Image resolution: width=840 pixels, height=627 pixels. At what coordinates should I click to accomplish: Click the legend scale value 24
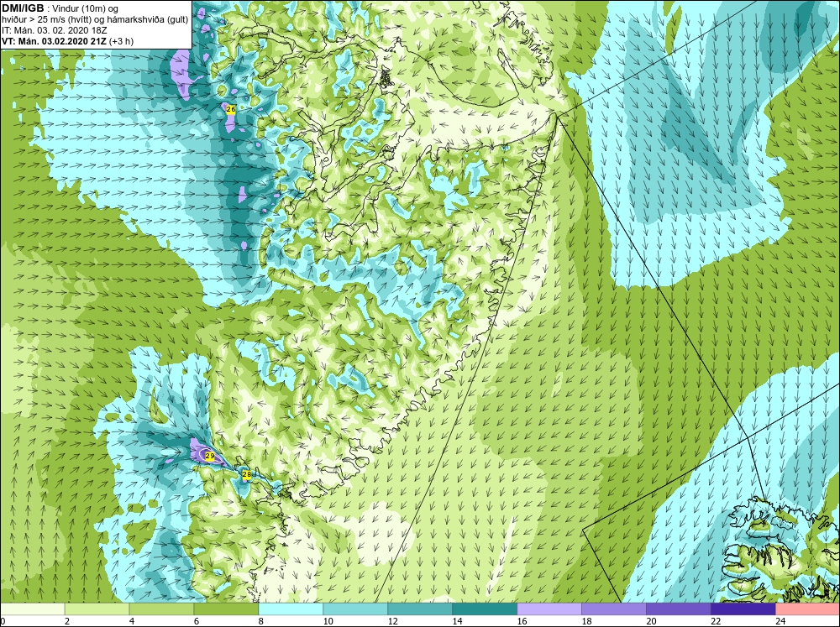(x=780, y=621)
